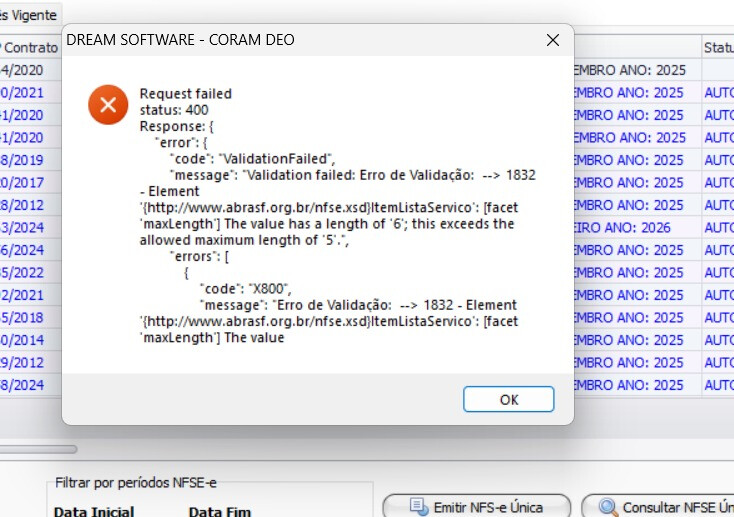
Task: Select the row with contract date 5/2018
Action: pos(22,317)
